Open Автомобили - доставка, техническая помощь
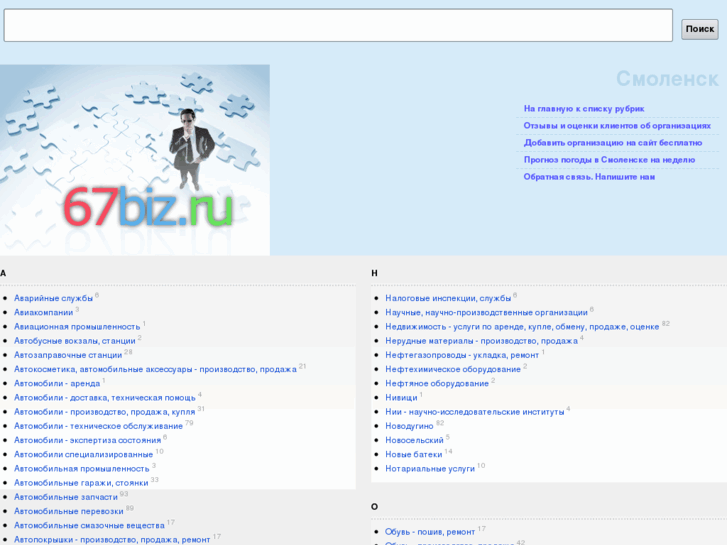 tap(105, 398)
